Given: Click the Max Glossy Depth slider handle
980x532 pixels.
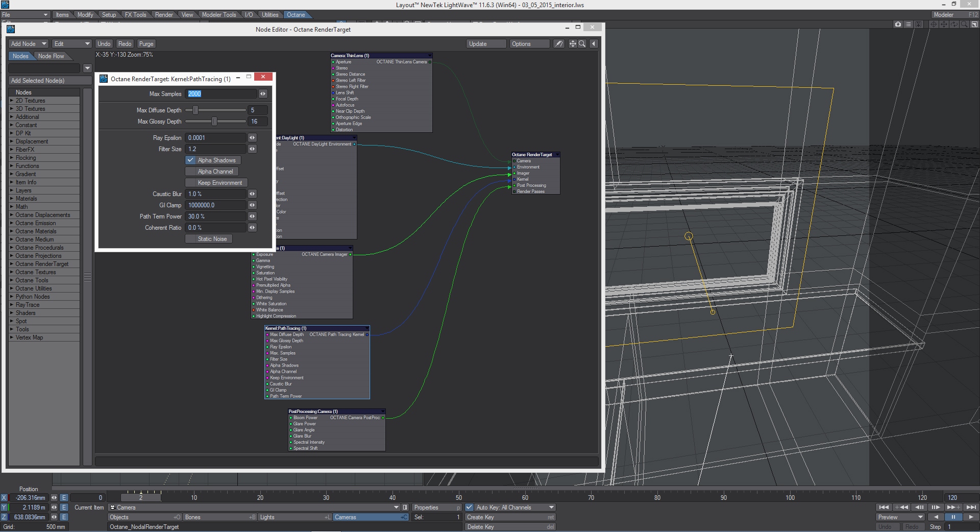Looking at the screenshot, I should (x=214, y=122).
